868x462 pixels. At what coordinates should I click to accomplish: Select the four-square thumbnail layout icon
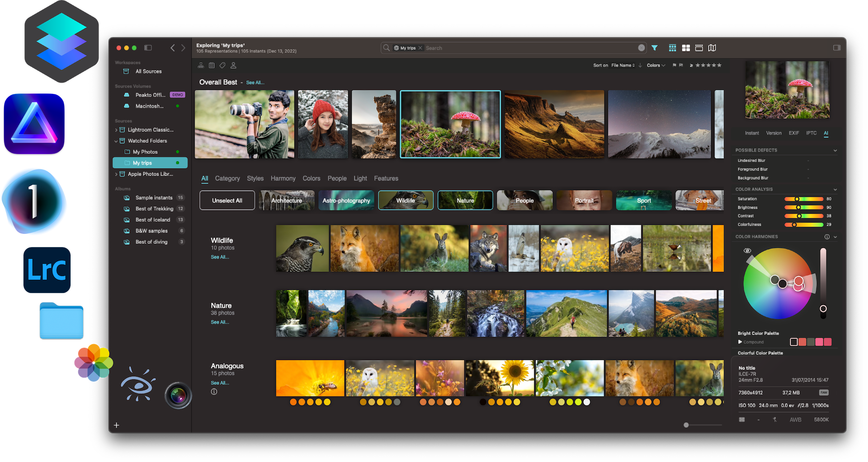point(685,48)
